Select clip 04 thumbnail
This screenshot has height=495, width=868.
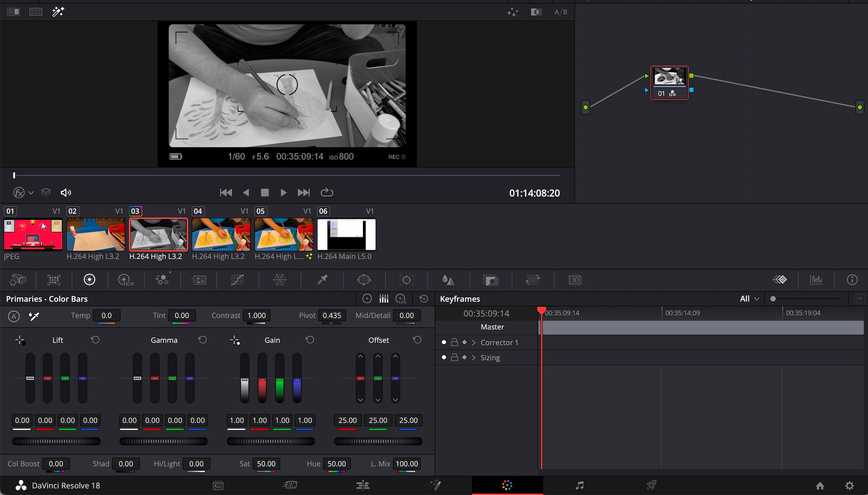coord(221,234)
